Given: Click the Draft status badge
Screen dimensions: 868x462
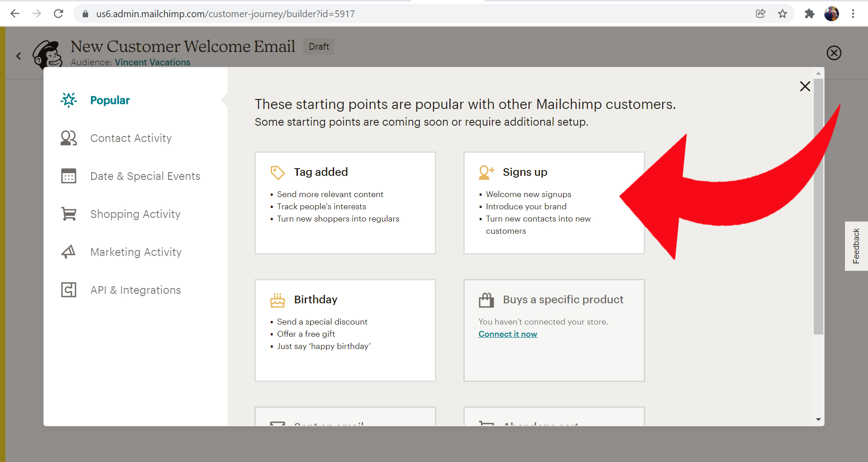Looking at the screenshot, I should 319,47.
